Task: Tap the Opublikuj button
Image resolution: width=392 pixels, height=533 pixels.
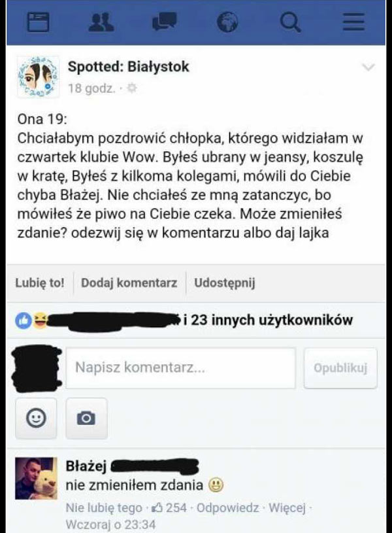Action: (x=340, y=368)
